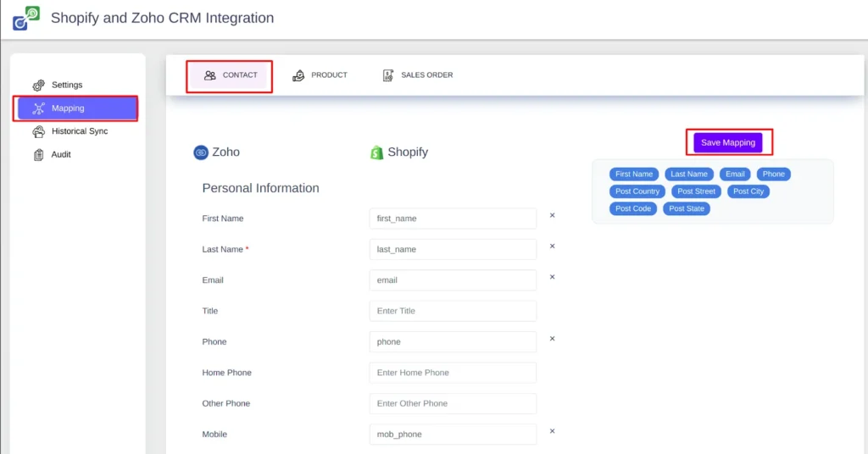This screenshot has height=454, width=868.
Task: Click the Mapping nodes icon in sidebar
Action: point(38,108)
